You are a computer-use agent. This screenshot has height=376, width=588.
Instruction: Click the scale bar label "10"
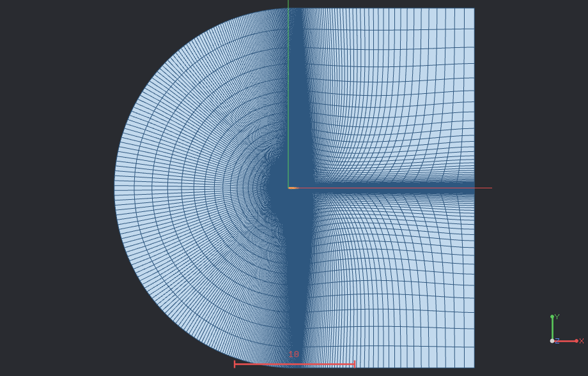[x=294, y=354]
